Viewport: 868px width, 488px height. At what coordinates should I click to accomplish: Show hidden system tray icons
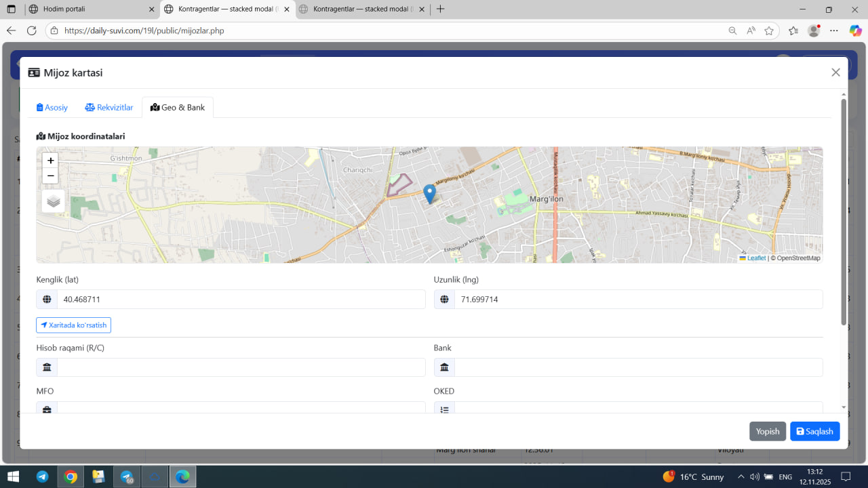[741, 476]
